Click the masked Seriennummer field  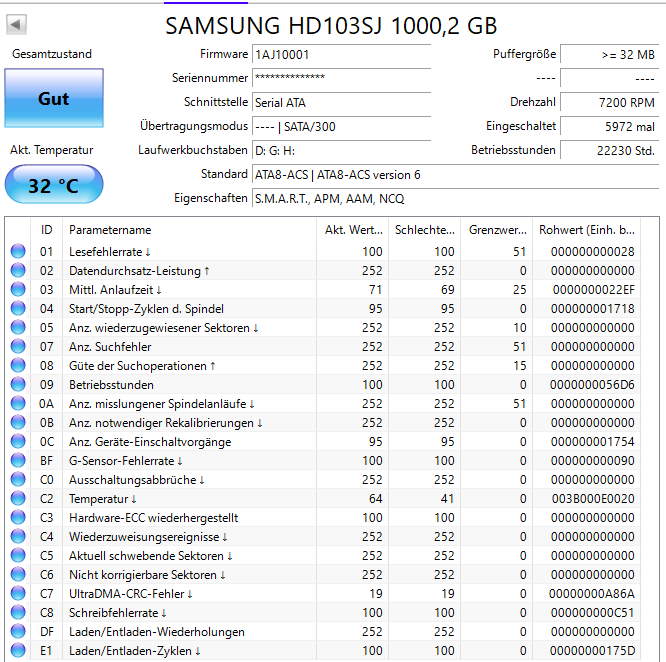(x=341, y=78)
